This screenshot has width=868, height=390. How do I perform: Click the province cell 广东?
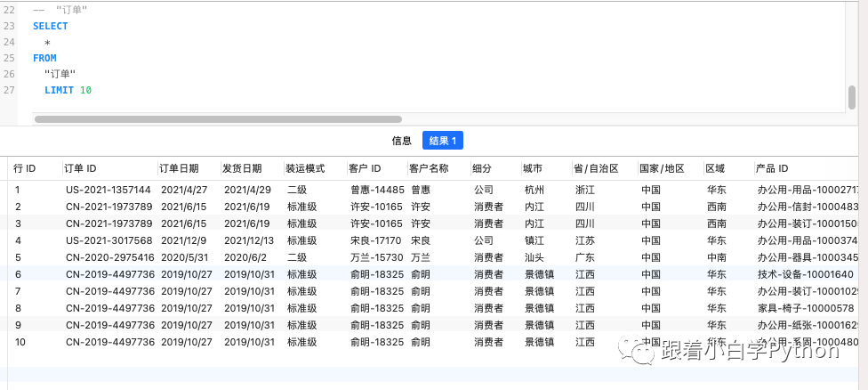[x=585, y=257]
